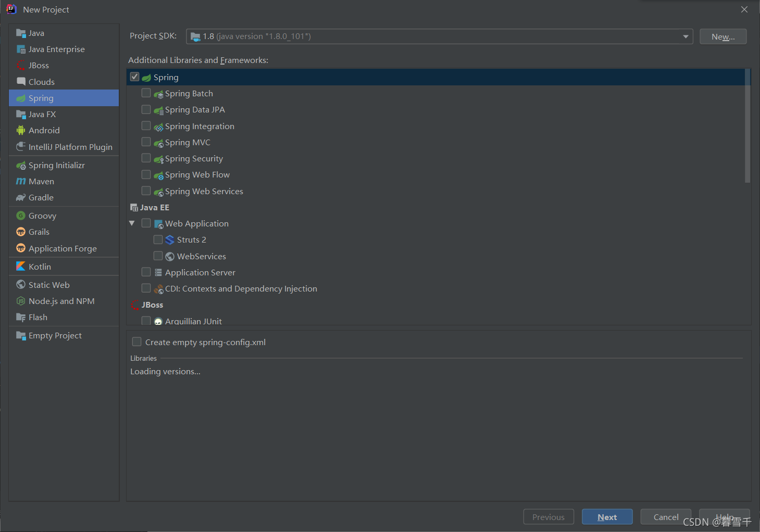Image resolution: width=760 pixels, height=532 pixels.
Task: Click the Spring leaf icon in sidebar
Action: click(21, 98)
